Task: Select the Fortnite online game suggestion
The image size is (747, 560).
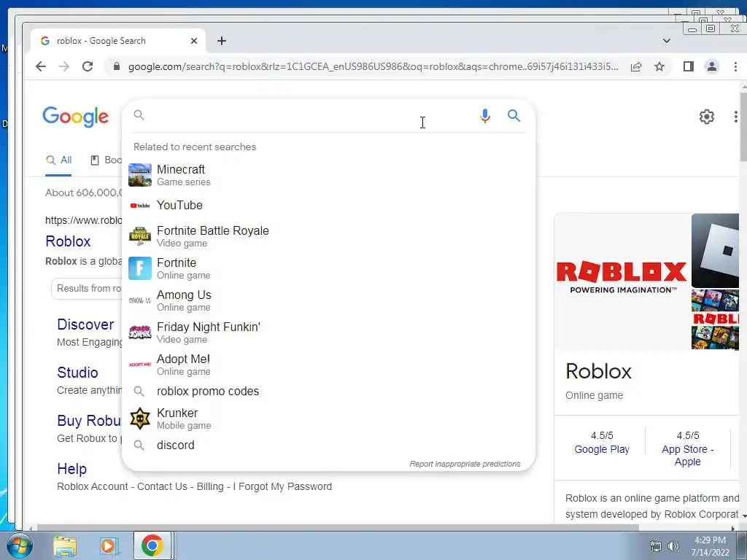Action: 328,268
